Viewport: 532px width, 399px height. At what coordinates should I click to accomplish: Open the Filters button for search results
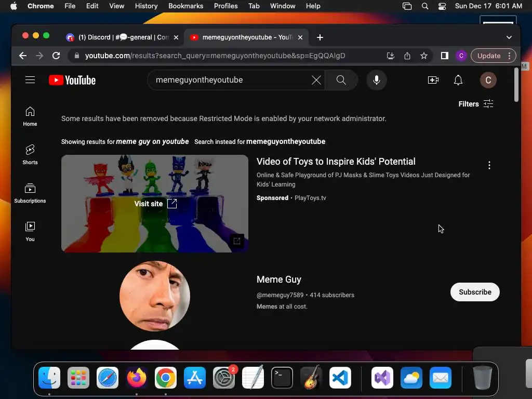476,104
